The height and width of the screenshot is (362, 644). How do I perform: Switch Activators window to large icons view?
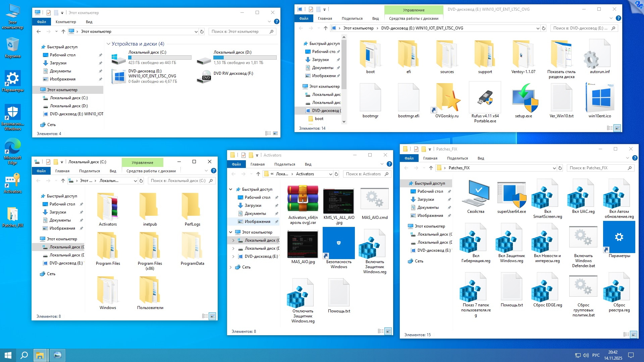pyautogui.click(x=388, y=331)
